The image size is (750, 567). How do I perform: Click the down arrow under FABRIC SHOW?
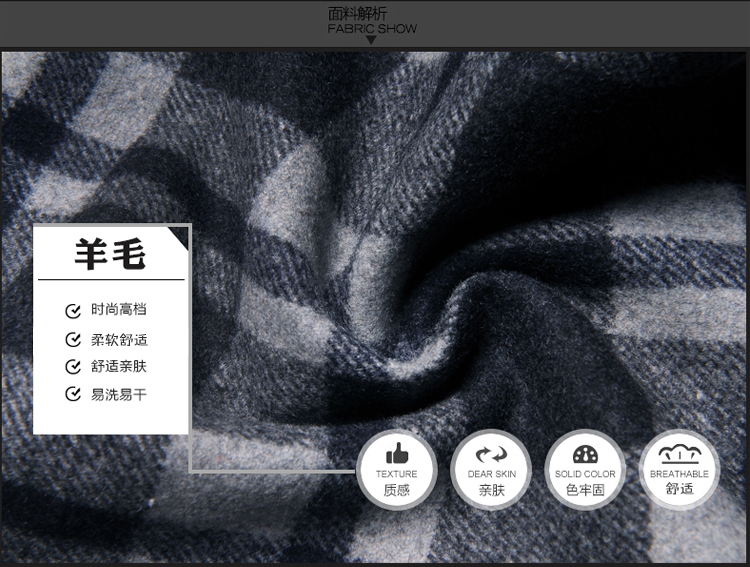[371, 40]
